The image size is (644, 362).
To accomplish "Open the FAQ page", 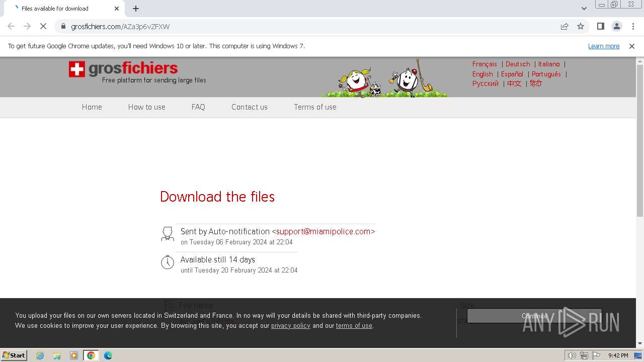I will [198, 107].
